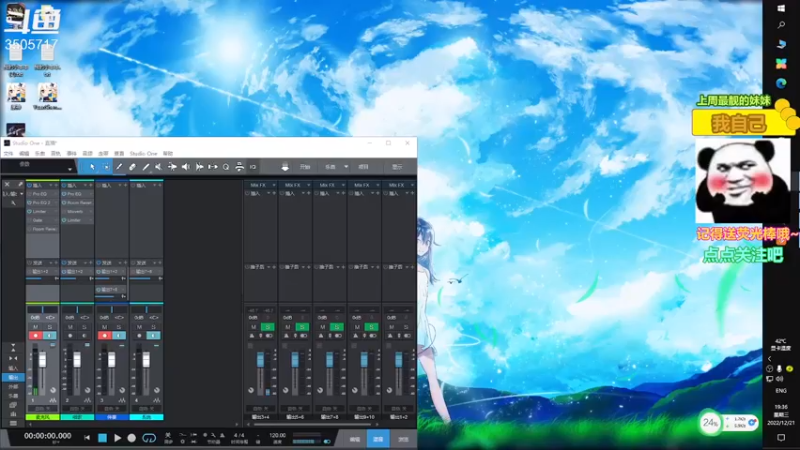The image size is (800, 450).
Task: Toggle green Solo on 输出3+4 channel
Action: point(267,327)
